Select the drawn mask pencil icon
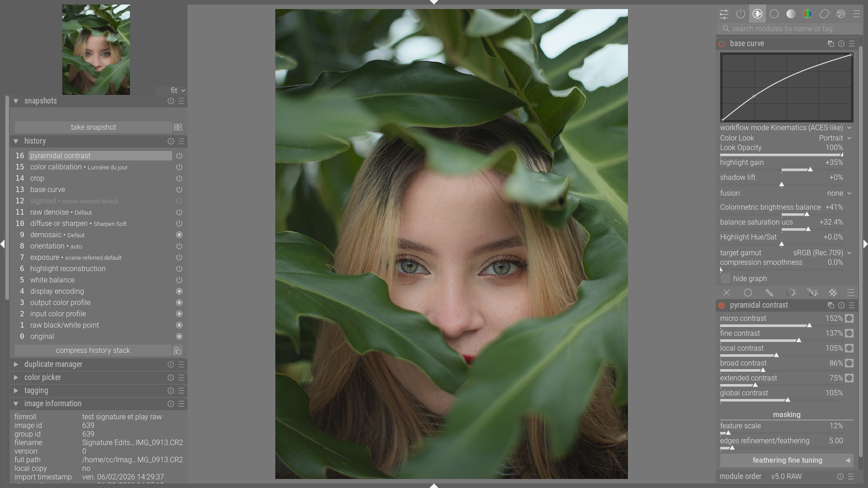 769,293
